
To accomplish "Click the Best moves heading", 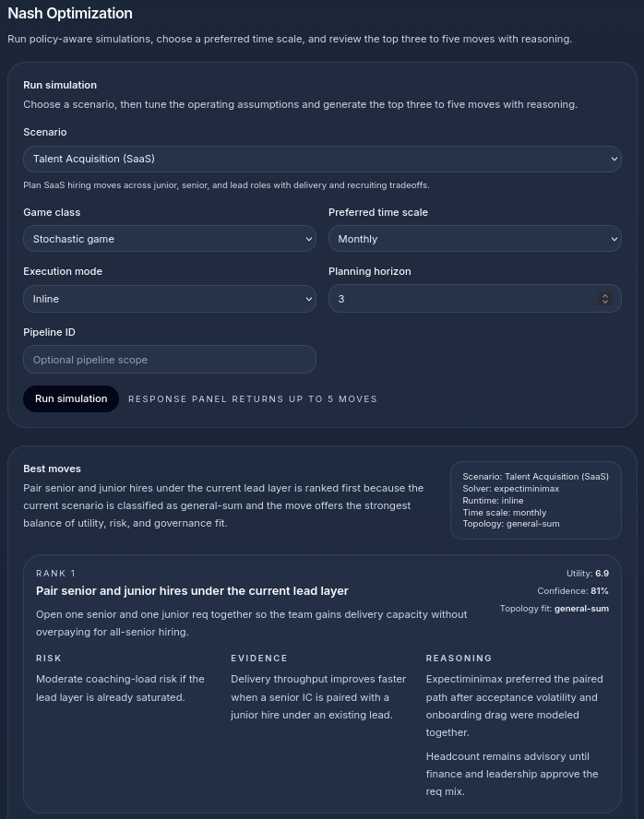I will tap(52, 469).
